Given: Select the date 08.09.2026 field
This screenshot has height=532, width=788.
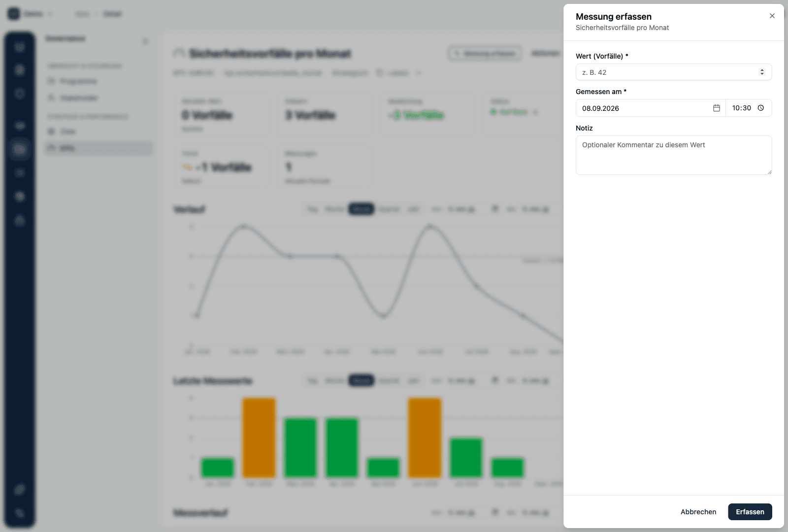Looking at the screenshot, I should (650, 108).
